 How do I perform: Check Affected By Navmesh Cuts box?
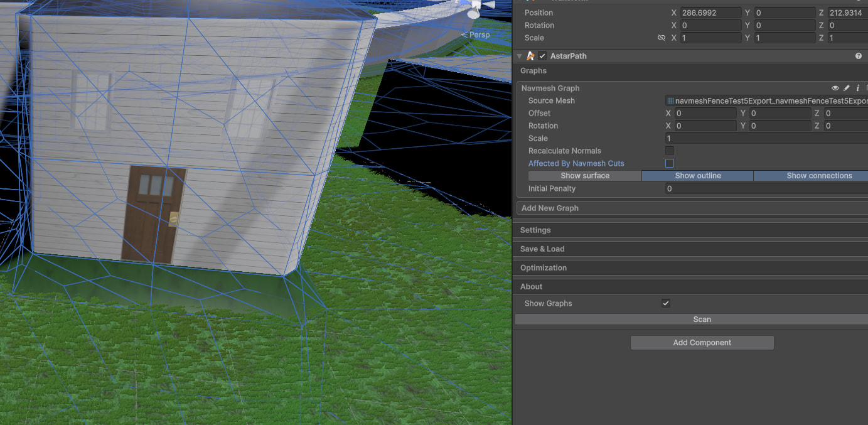coord(670,163)
